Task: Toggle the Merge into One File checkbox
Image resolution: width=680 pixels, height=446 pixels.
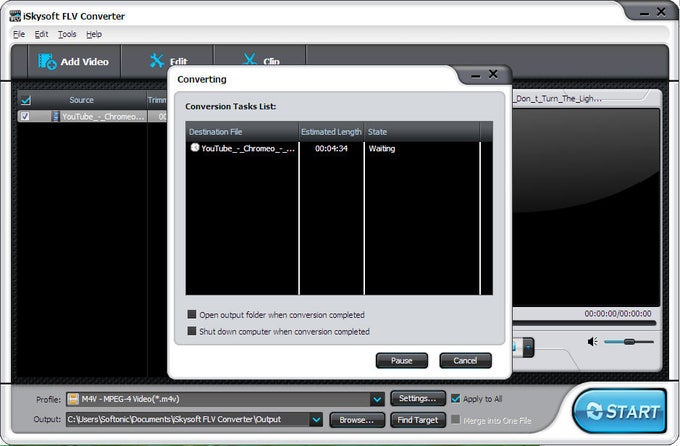Action: pyautogui.click(x=455, y=420)
